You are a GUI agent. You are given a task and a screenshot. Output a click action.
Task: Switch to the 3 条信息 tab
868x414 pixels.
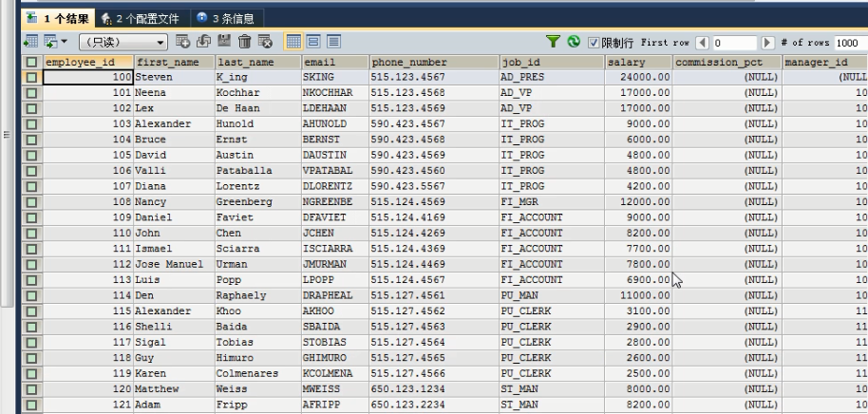click(x=226, y=18)
